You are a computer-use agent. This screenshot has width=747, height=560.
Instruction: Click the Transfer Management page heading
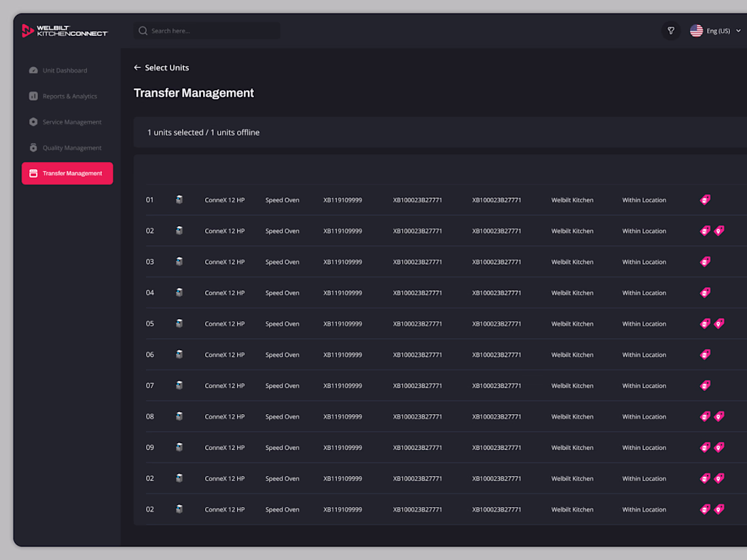[194, 93]
